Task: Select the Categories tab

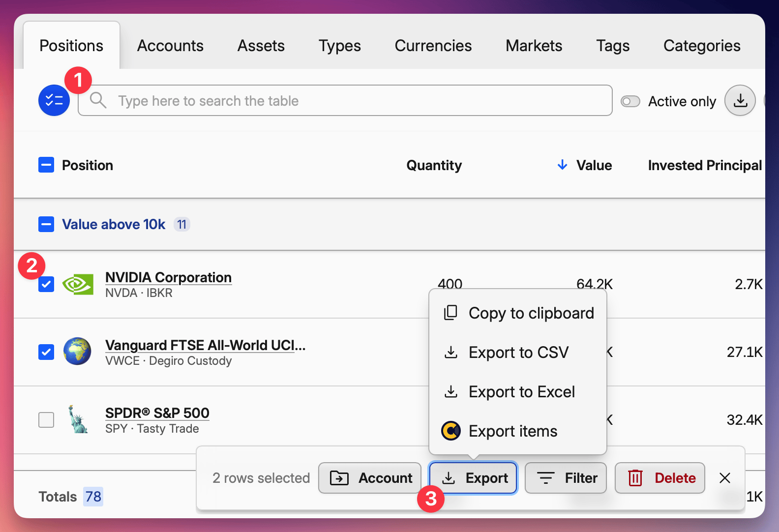Action: pos(702,46)
